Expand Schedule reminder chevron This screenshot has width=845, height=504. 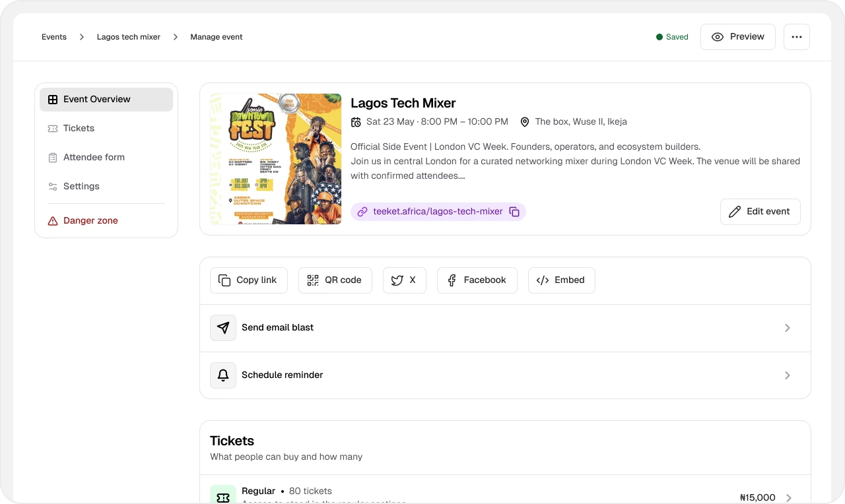pyautogui.click(x=788, y=375)
